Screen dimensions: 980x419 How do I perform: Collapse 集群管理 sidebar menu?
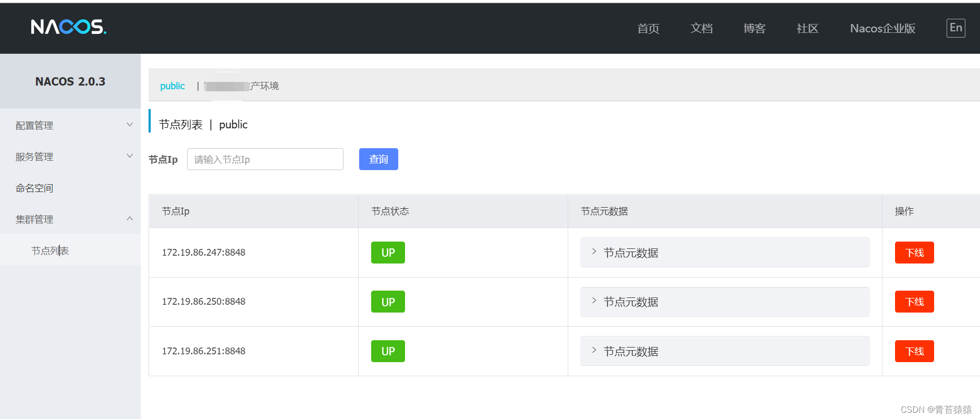pos(70,219)
